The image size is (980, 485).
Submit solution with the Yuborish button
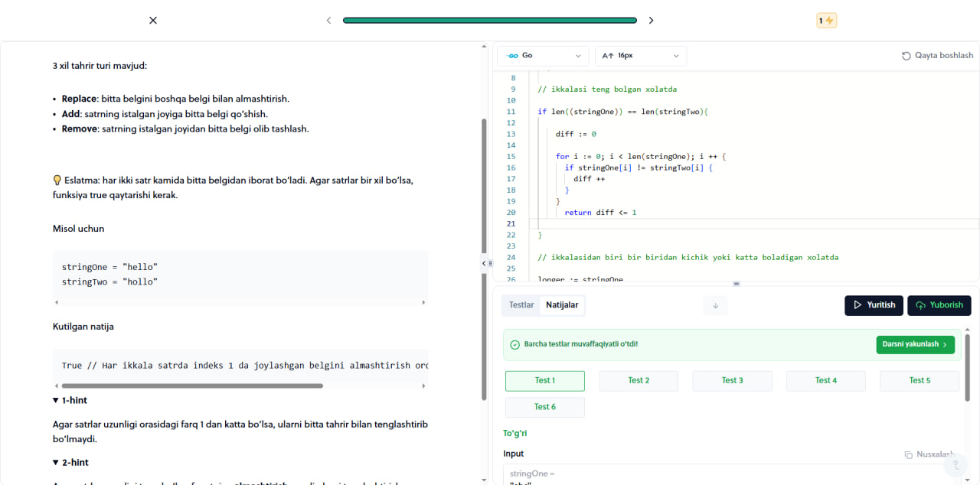939,305
